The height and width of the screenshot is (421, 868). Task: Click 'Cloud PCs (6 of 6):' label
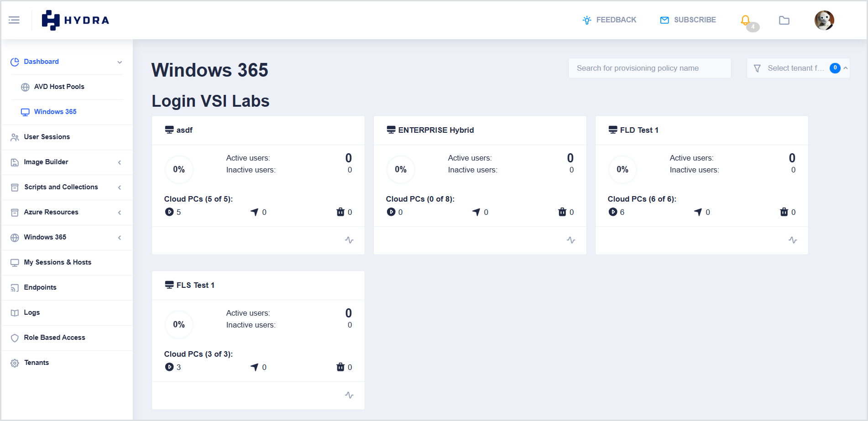[642, 199]
